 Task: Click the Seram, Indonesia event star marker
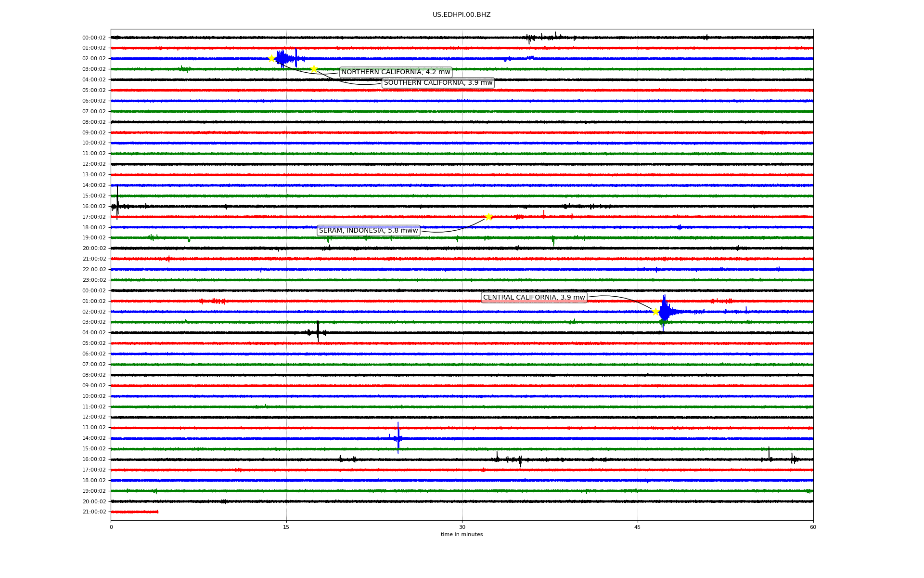[x=488, y=217]
